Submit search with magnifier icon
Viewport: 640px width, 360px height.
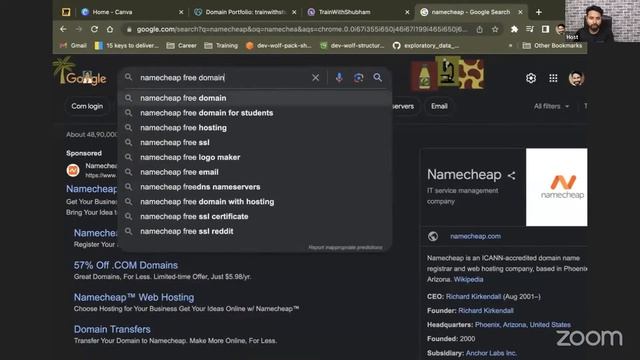coord(378,78)
